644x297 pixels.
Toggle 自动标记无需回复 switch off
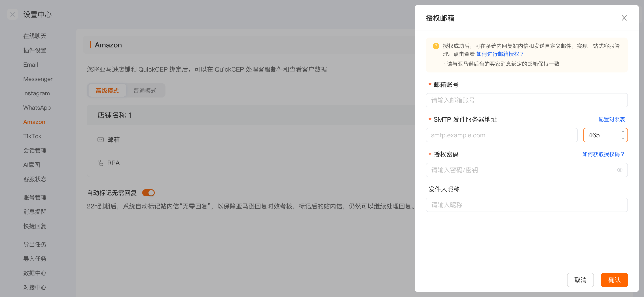148,193
